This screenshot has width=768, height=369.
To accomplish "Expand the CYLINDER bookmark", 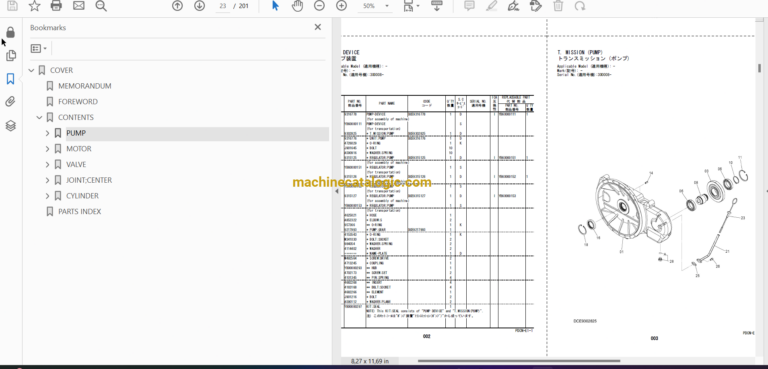I will [48, 196].
